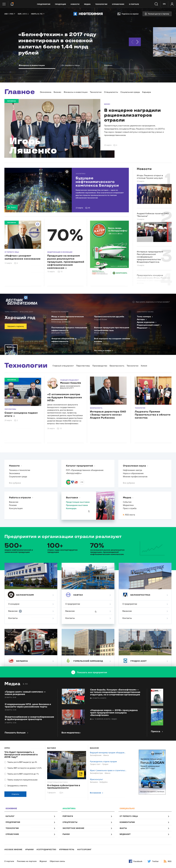176x868 pixels.
Task: Filter Главное by Карьера
Action: 146,92
